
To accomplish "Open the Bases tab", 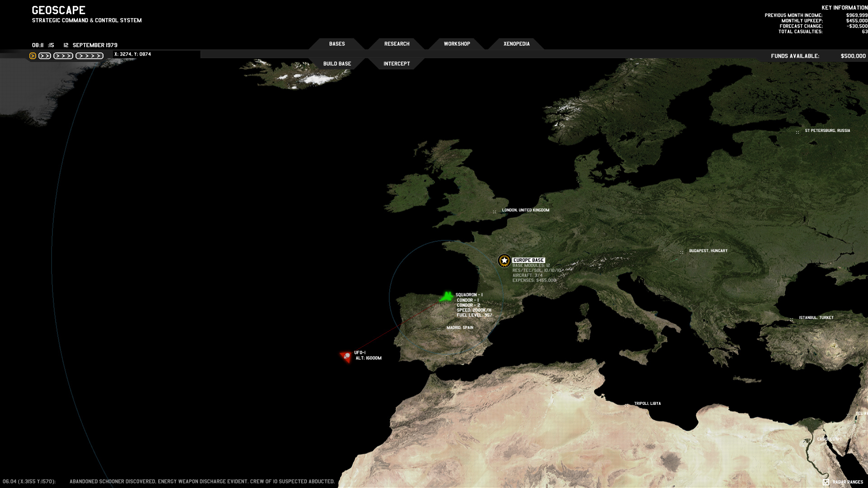I will pyautogui.click(x=337, y=44).
